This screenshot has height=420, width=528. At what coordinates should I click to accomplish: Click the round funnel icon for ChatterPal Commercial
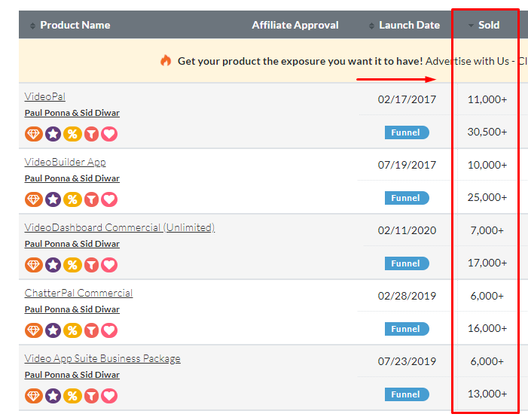[91, 330]
